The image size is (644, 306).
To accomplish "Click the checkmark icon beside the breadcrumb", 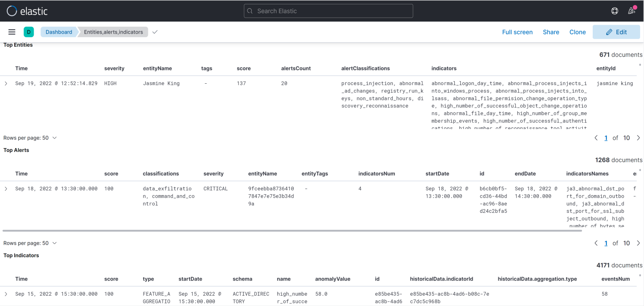I will 155,32.
